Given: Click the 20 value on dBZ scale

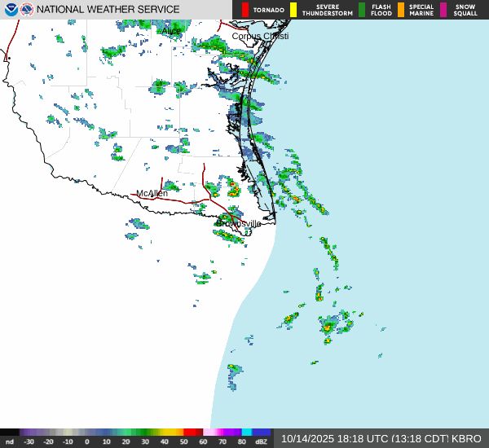Looking at the screenshot, I should [126, 441].
